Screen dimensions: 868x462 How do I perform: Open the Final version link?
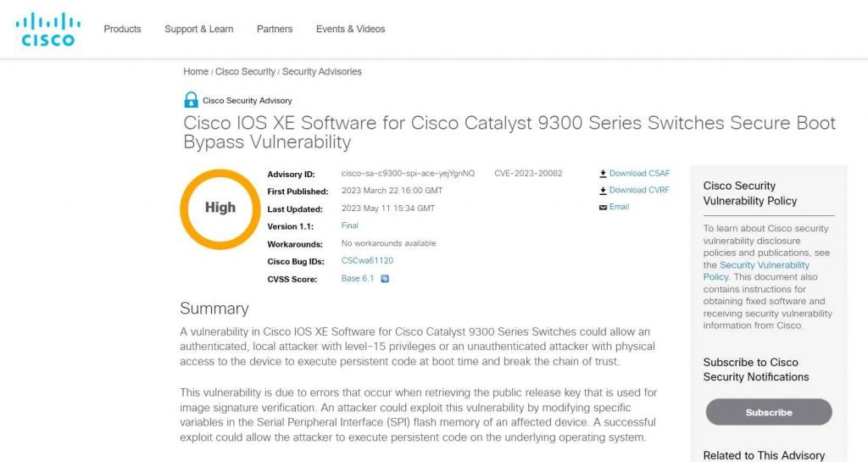pos(349,226)
